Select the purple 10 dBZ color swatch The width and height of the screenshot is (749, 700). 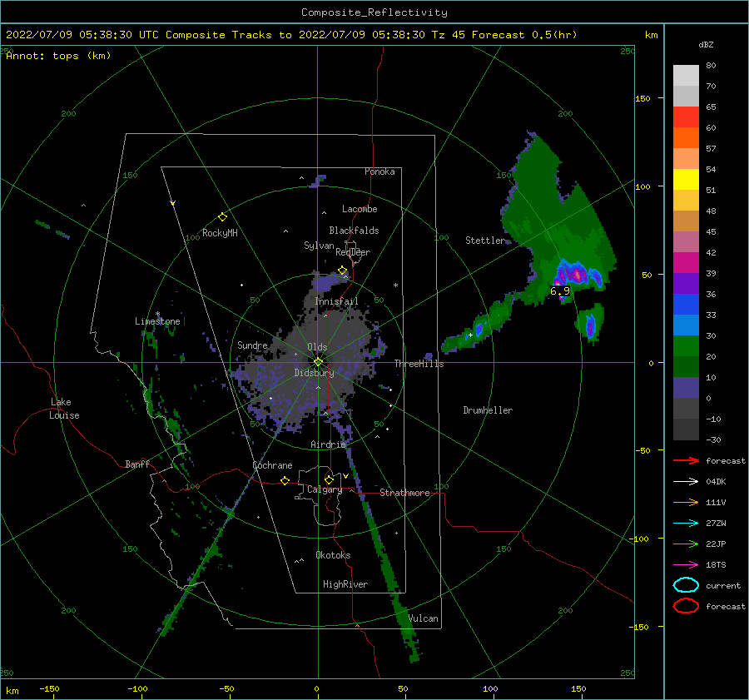coord(686,388)
